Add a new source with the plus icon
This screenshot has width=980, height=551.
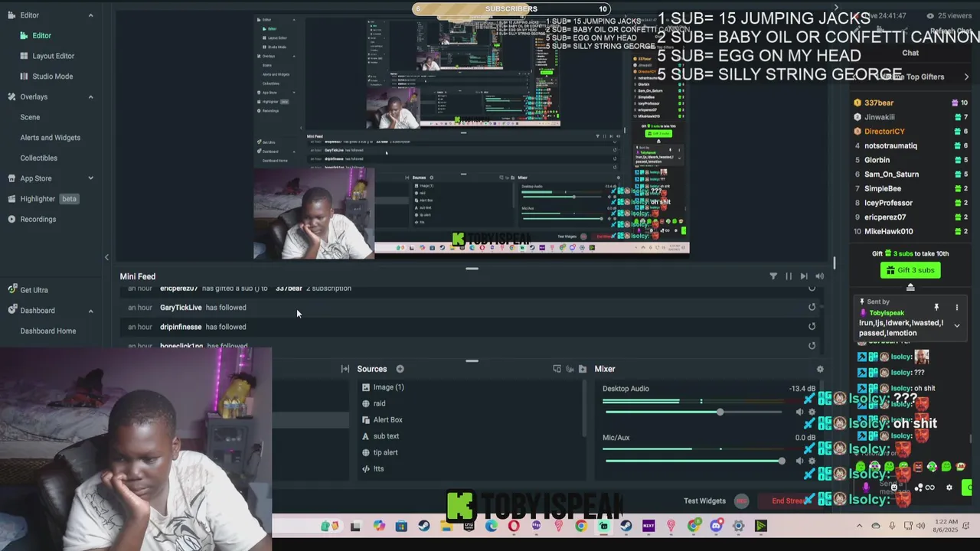pos(400,369)
